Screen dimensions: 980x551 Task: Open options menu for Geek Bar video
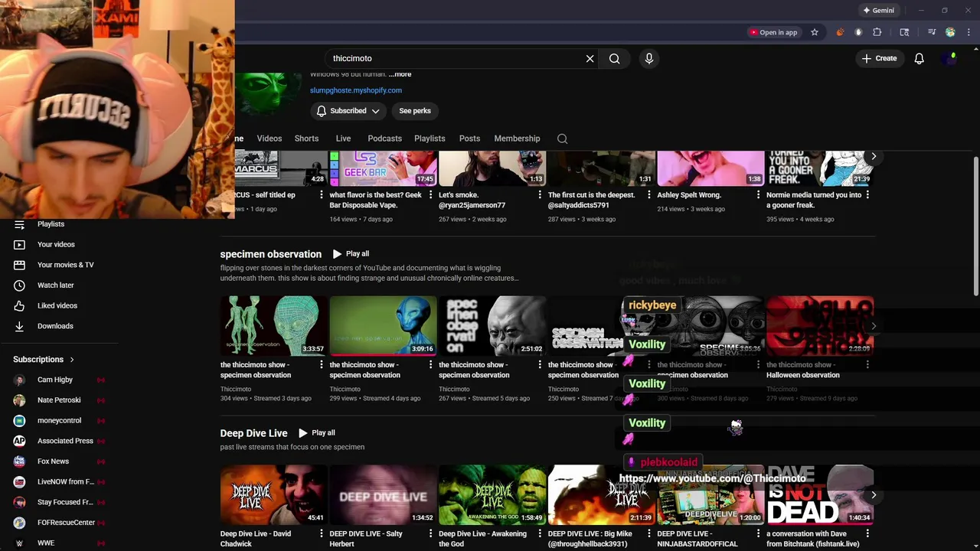click(430, 195)
